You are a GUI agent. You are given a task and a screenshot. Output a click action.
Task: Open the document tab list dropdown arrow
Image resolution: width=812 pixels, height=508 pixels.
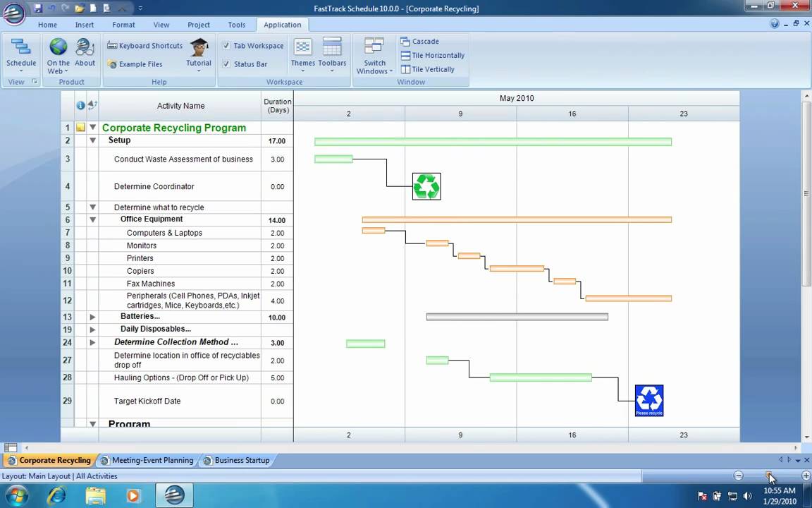[798, 460]
